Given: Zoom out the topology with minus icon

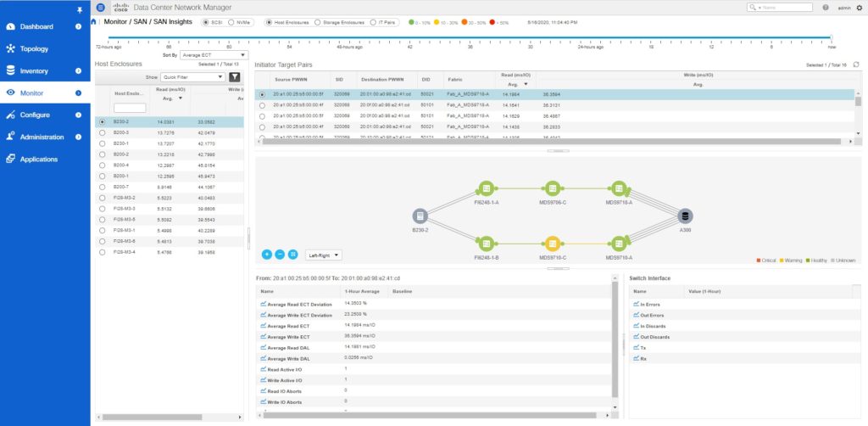Looking at the screenshot, I should [x=280, y=255].
